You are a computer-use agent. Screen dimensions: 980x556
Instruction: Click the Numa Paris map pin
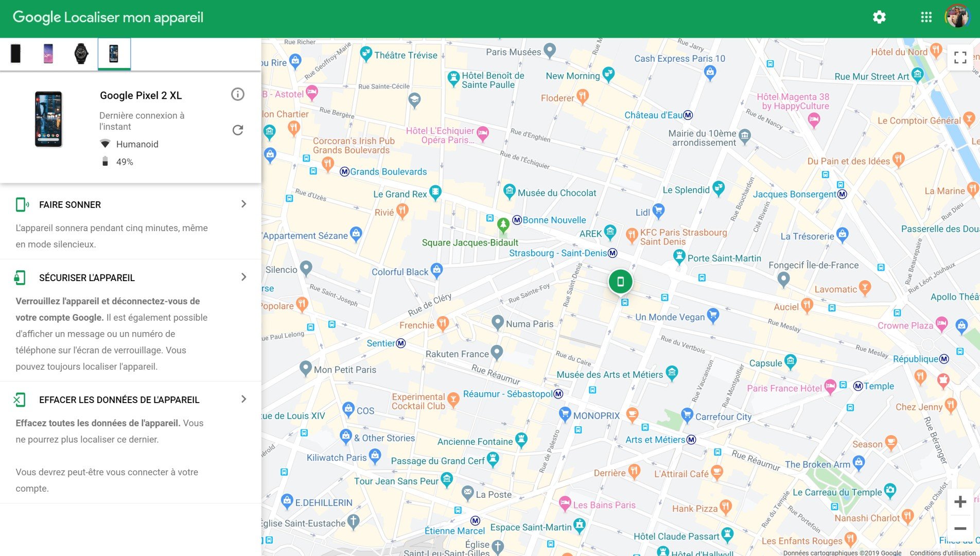[x=497, y=323]
